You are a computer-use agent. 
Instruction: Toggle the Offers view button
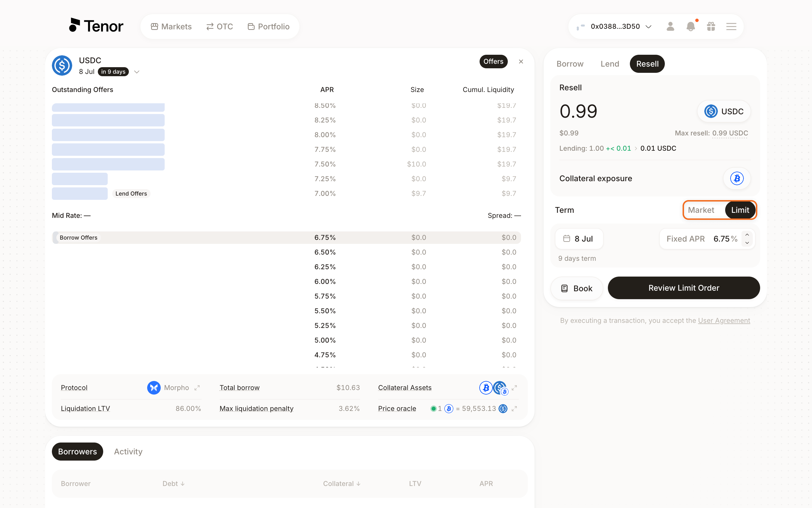pyautogui.click(x=493, y=62)
